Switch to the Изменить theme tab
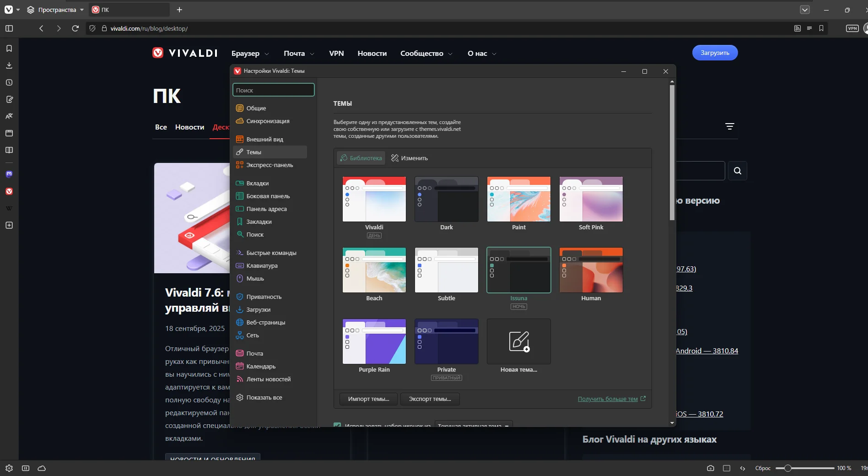 [410, 158]
